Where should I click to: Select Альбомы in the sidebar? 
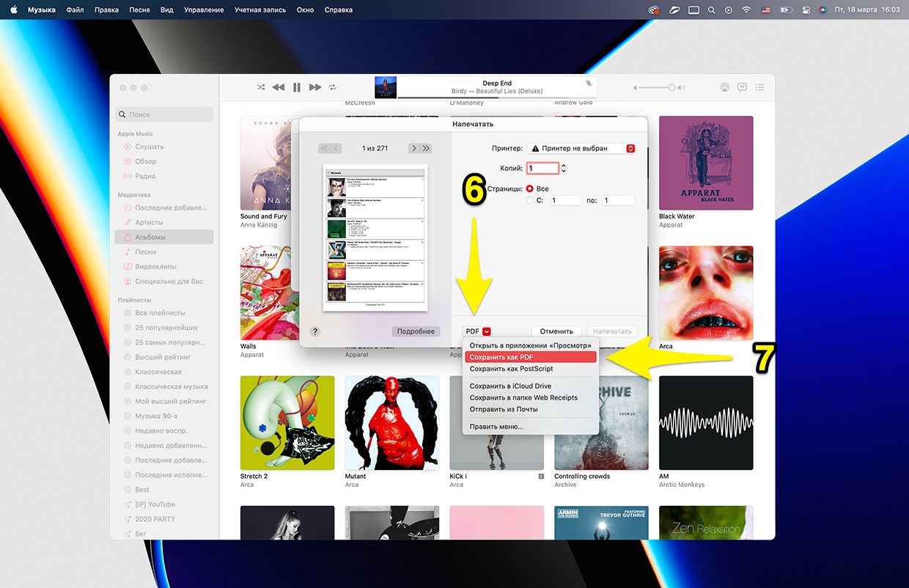(x=164, y=237)
